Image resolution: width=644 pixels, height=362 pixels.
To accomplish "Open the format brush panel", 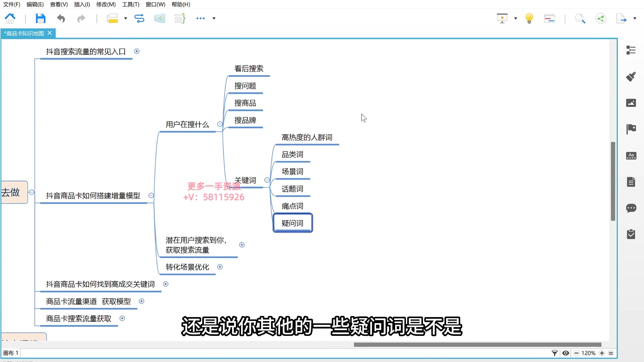I will (x=631, y=76).
